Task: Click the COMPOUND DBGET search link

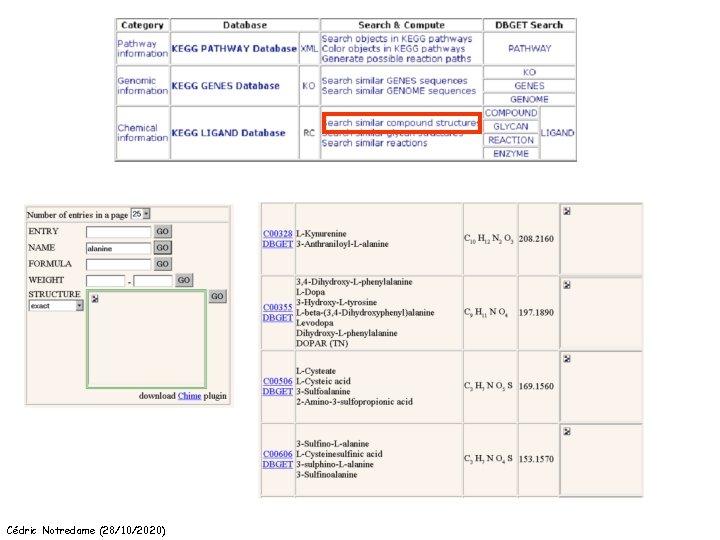Action: [x=511, y=113]
